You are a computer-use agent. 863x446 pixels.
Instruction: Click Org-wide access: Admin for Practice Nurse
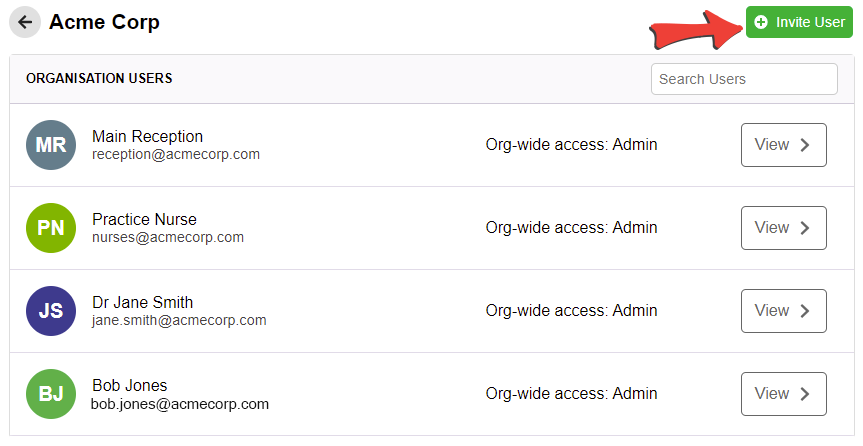(x=571, y=227)
